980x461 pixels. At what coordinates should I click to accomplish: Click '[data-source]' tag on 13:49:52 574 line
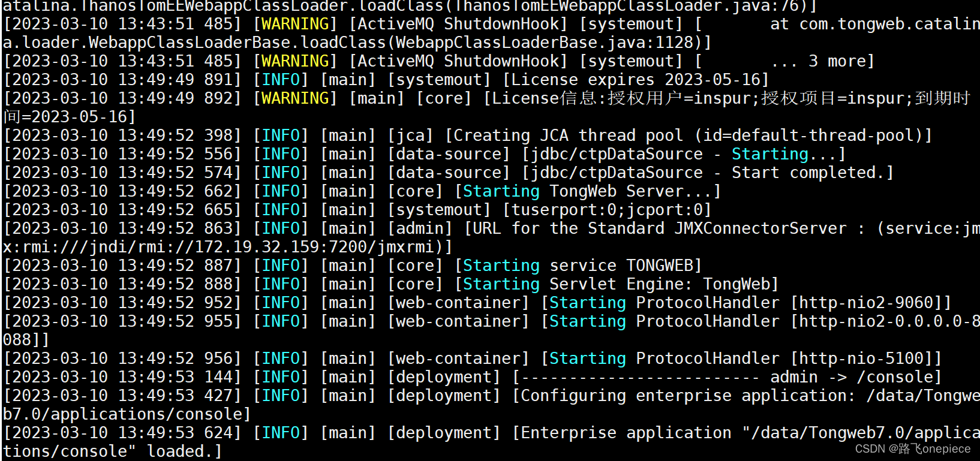[448, 173]
